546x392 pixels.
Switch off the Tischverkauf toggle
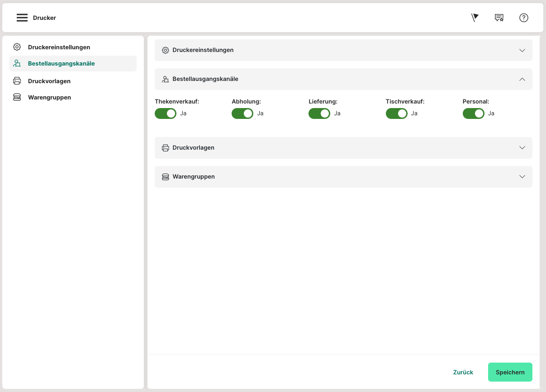tap(397, 113)
